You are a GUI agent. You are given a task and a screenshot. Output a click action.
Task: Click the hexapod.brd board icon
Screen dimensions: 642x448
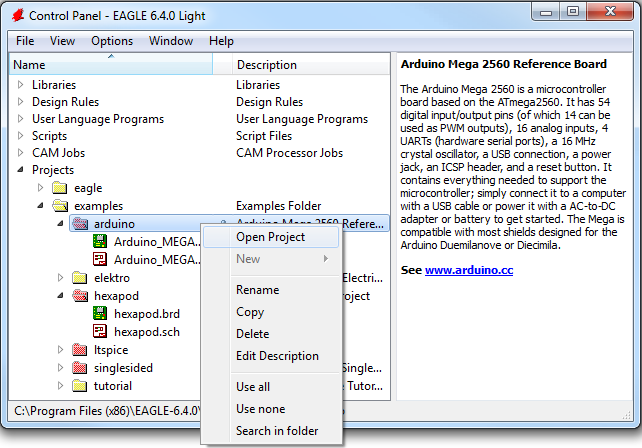click(x=100, y=314)
